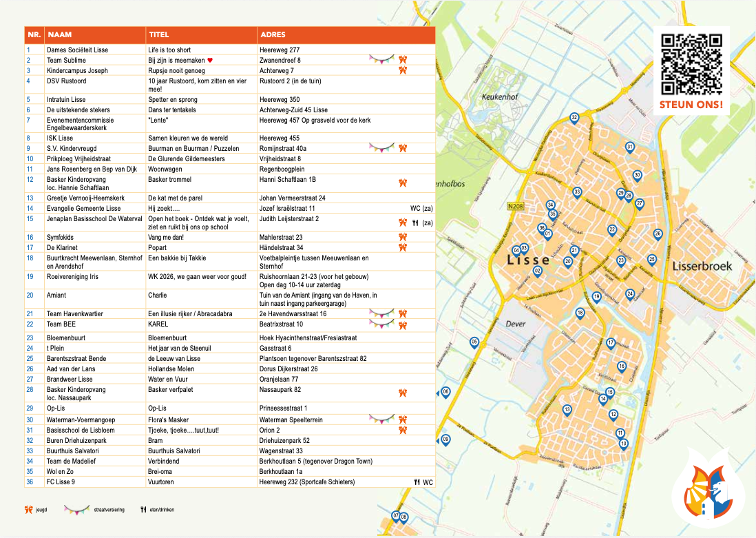756x538 pixels.
Task: Select map pin 16
Action: 622,367
